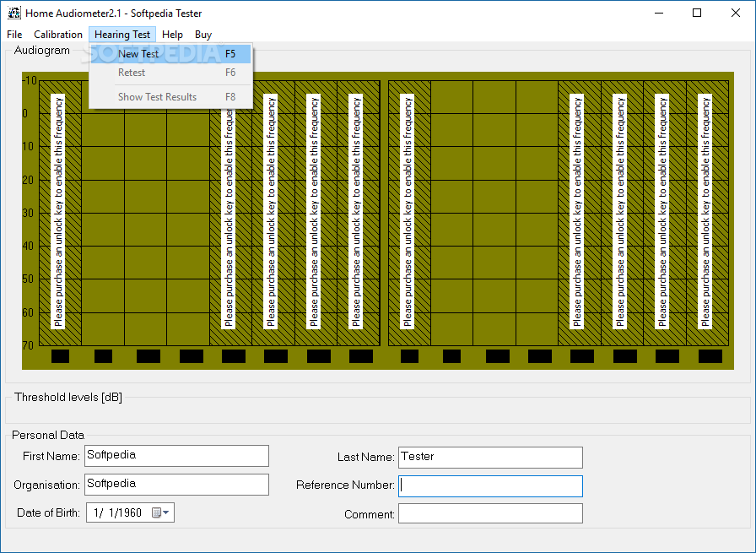Click the Comment input field

(x=490, y=513)
